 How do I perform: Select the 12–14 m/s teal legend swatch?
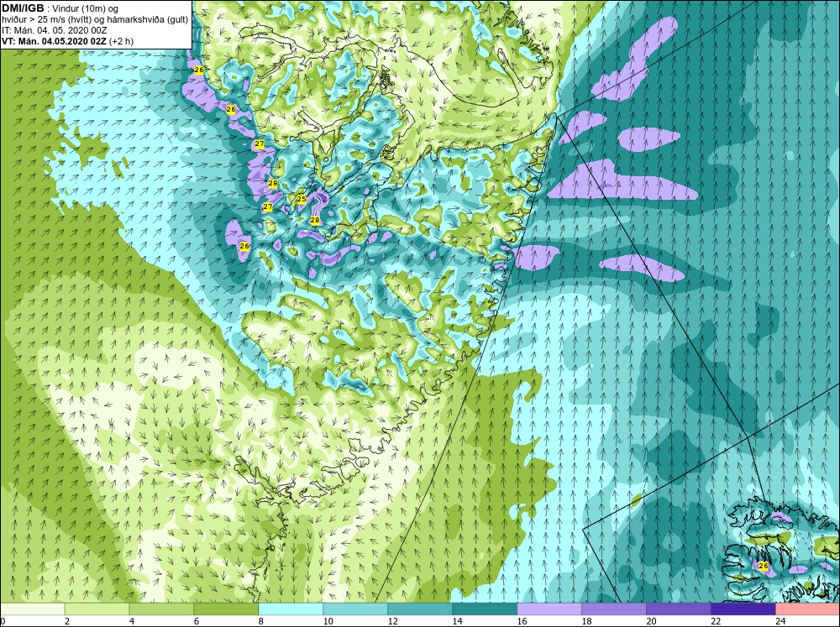click(x=419, y=609)
